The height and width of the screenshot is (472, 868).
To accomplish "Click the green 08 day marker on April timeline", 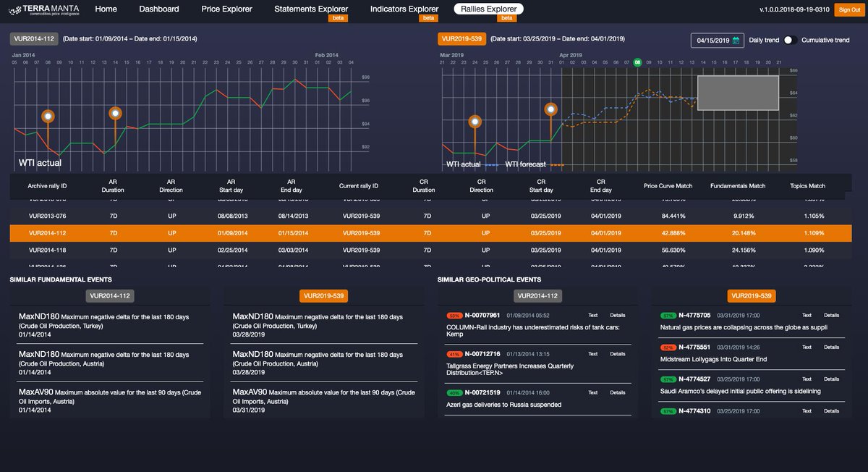I will pos(637,63).
